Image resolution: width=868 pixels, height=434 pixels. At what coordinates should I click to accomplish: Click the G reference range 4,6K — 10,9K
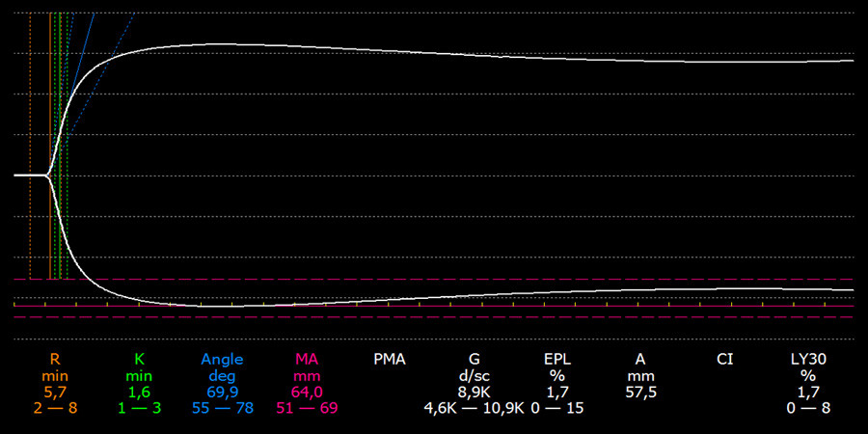[474, 408]
